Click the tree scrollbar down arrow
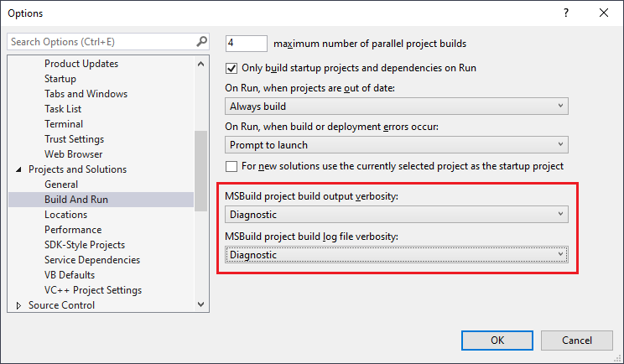The height and width of the screenshot is (364, 624). point(201,304)
